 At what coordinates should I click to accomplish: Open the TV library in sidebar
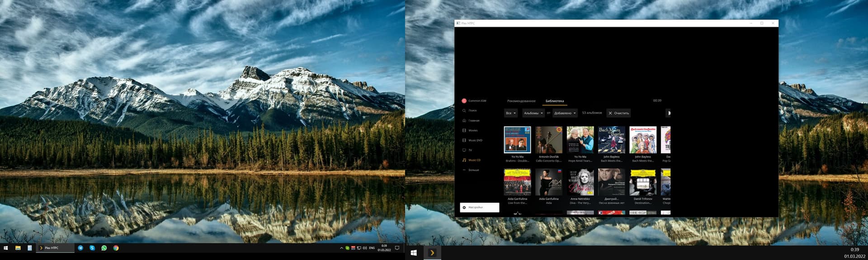(x=467, y=150)
